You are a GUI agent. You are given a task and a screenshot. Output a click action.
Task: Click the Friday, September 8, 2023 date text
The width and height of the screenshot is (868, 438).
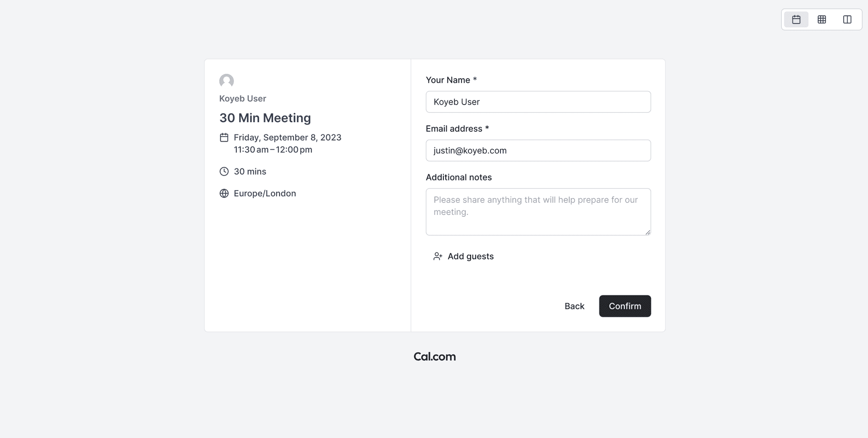click(x=288, y=138)
